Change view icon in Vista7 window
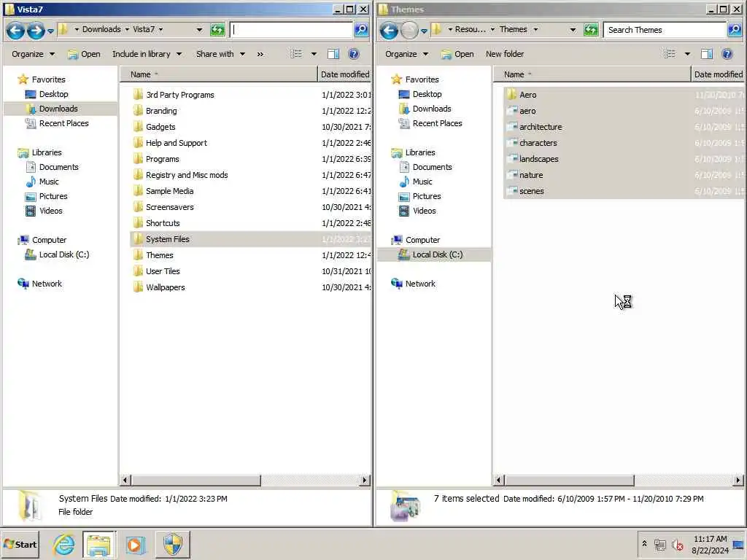Screen dimensions: 747x560 click(296, 54)
